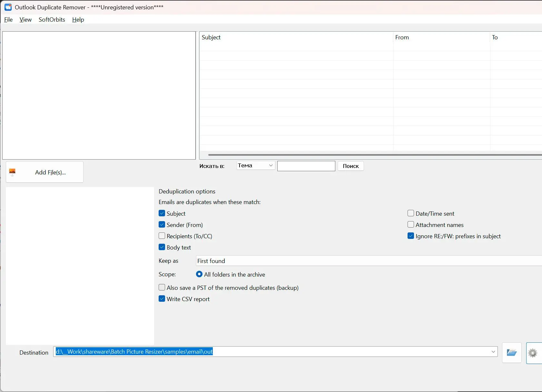Image resolution: width=542 pixels, height=392 pixels.
Task: Click the search text input field
Action: coord(306,166)
